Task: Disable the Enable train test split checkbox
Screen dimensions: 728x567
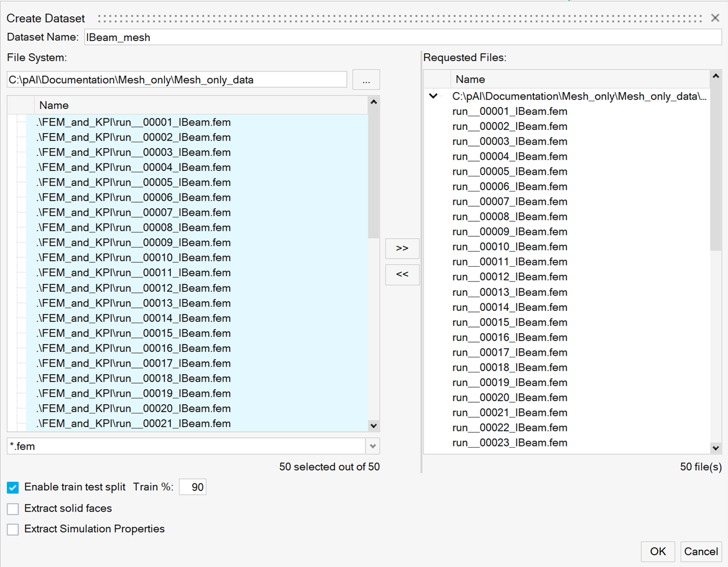Action: click(x=12, y=487)
